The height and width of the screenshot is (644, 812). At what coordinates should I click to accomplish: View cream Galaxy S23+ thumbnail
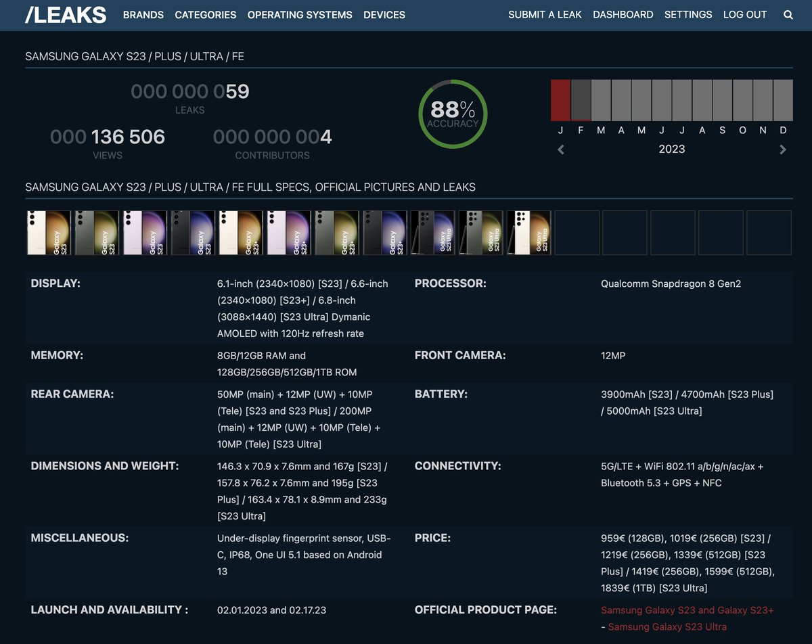coord(240,233)
